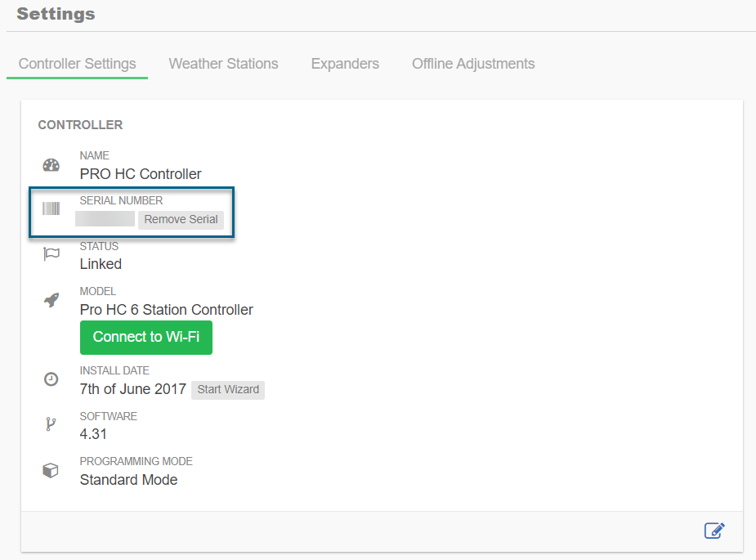Open the Expanders tab
This screenshot has height=560, width=756.
coord(345,64)
